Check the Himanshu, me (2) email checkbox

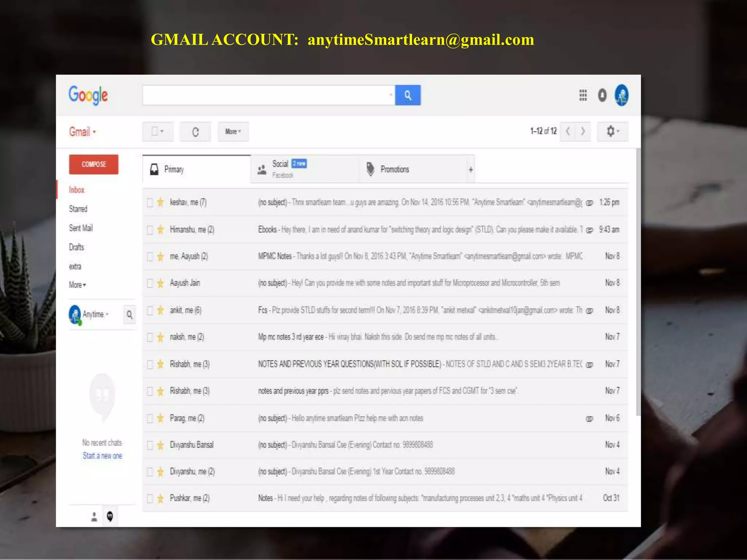pyautogui.click(x=150, y=230)
